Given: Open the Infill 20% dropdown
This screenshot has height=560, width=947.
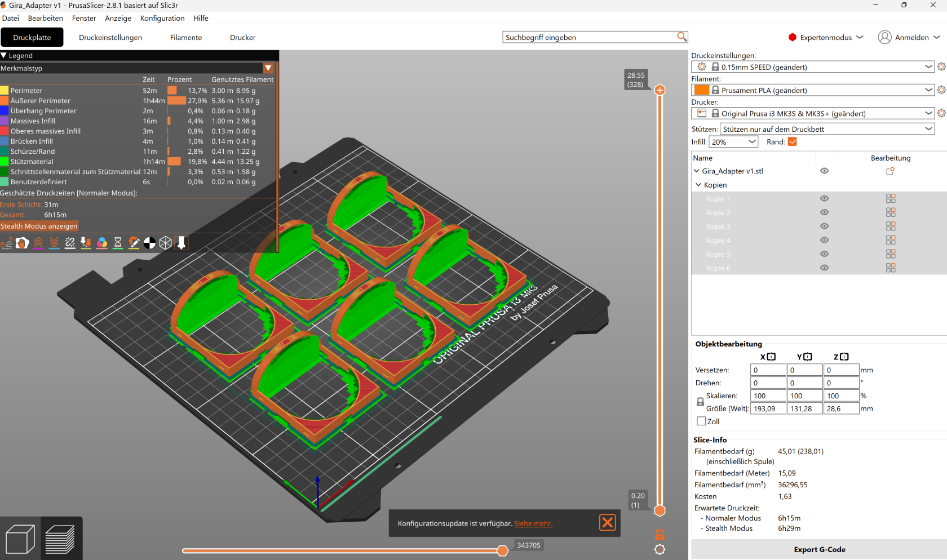Looking at the screenshot, I should coord(733,141).
